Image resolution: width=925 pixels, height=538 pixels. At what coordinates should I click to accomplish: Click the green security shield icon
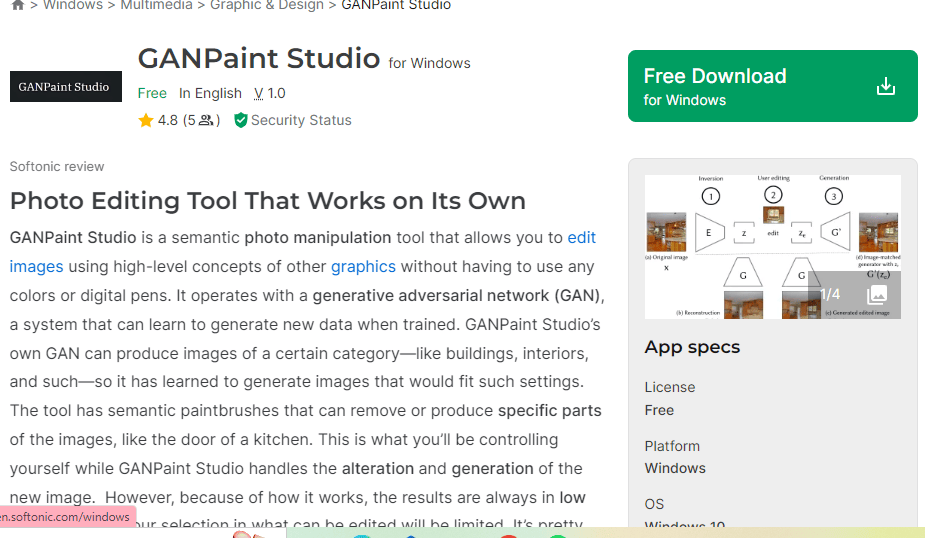tap(240, 121)
